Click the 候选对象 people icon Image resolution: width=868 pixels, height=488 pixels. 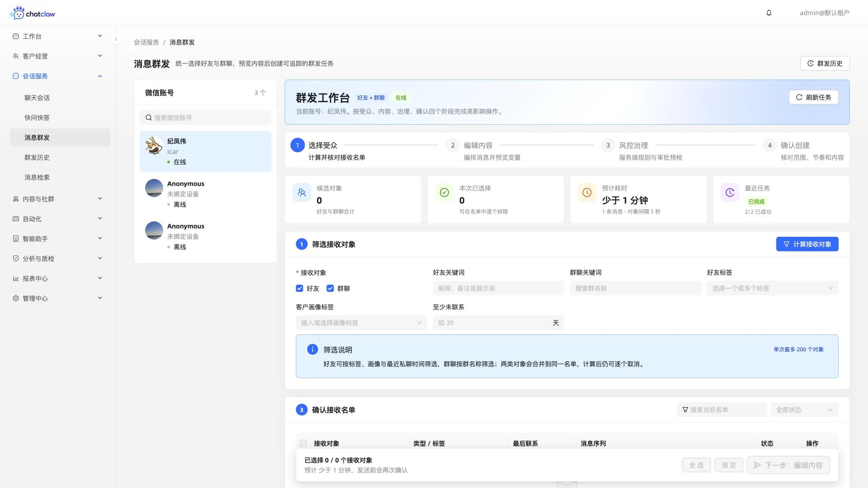tap(302, 192)
